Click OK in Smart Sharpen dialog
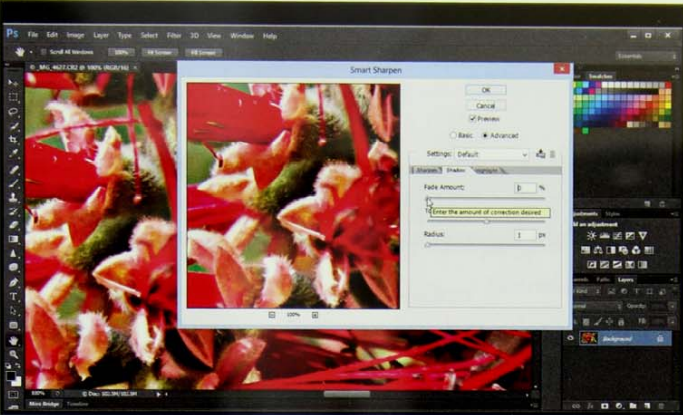The height and width of the screenshot is (415, 683). tap(486, 90)
